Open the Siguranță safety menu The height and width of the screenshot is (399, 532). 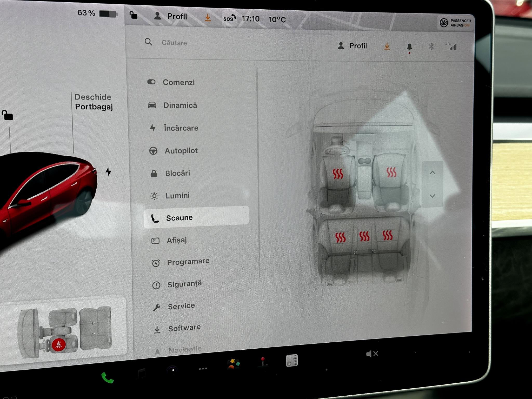(177, 284)
